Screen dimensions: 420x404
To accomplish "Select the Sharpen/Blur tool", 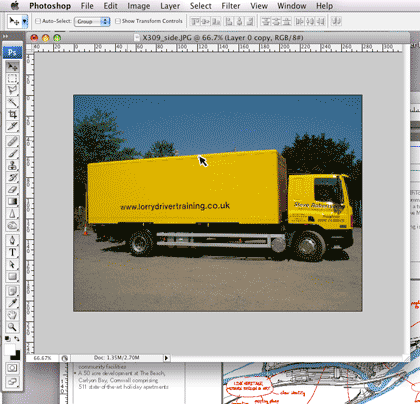I will coord(13,213).
